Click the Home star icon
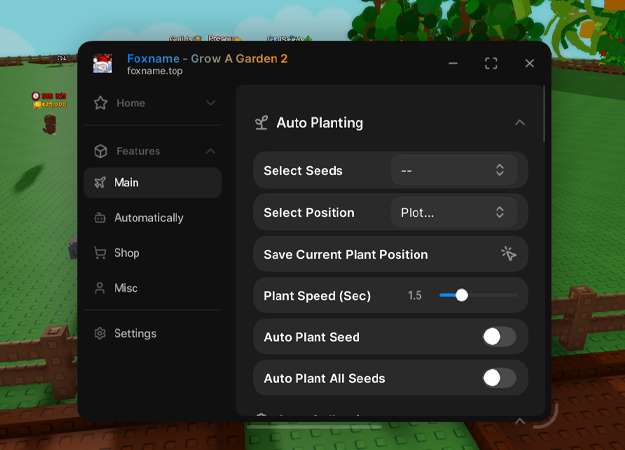625x450 pixels. (100, 103)
